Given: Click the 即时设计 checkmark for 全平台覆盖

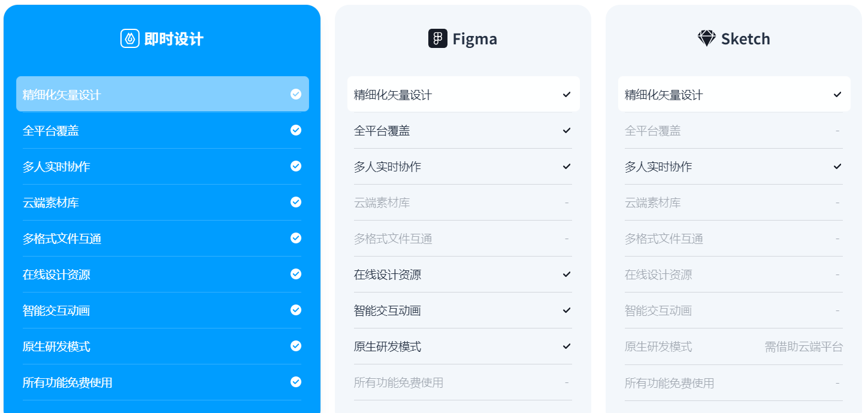Looking at the screenshot, I should click(296, 130).
